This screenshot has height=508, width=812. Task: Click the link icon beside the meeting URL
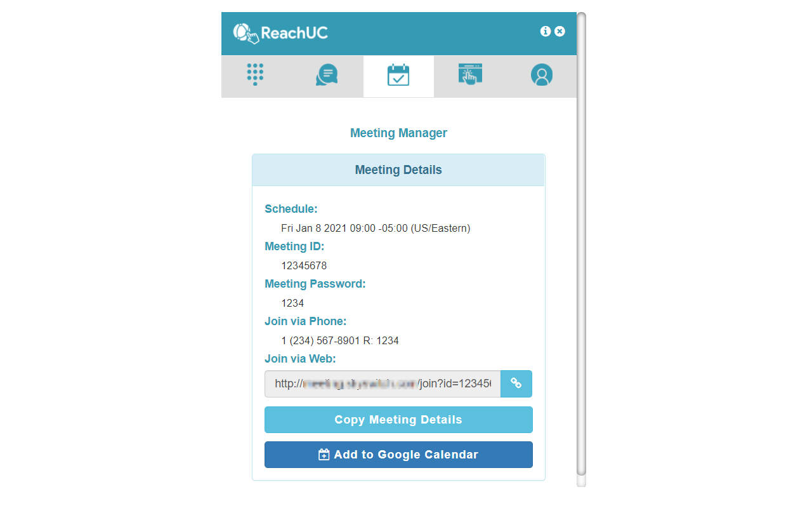coord(516,384)
